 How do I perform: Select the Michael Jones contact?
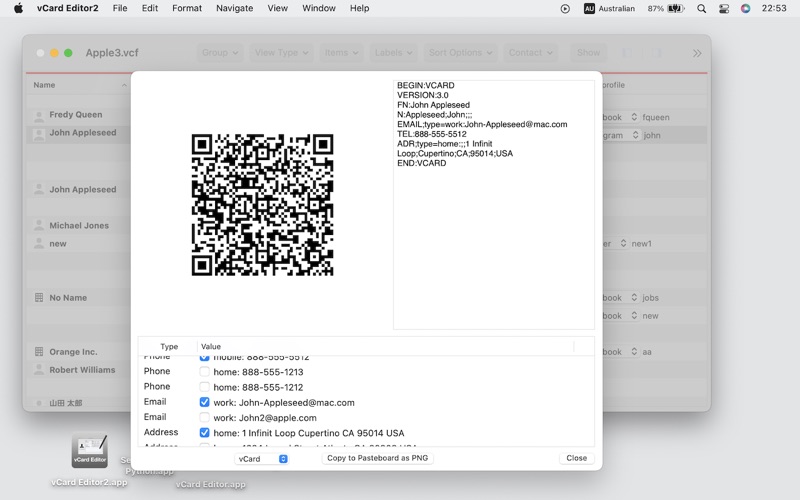(x=80, y=226)
